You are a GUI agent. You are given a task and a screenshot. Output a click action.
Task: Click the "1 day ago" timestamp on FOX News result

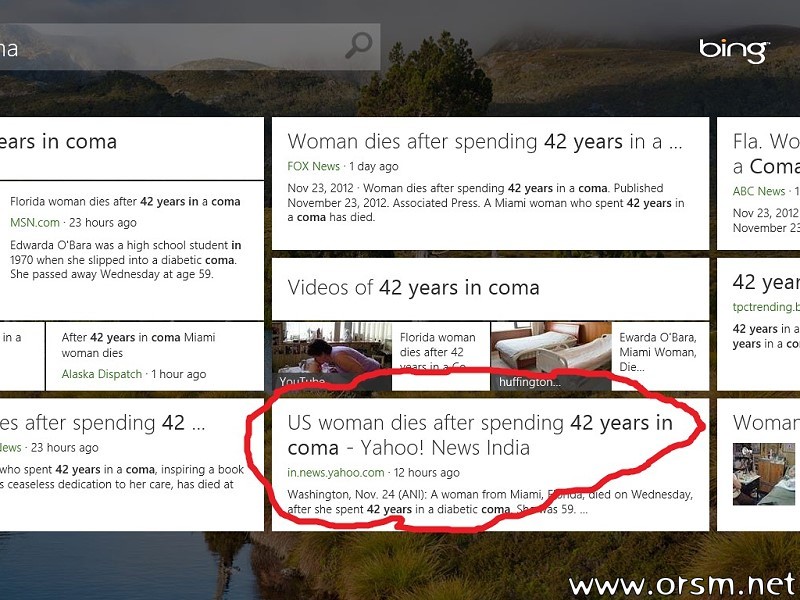point(374,166)
